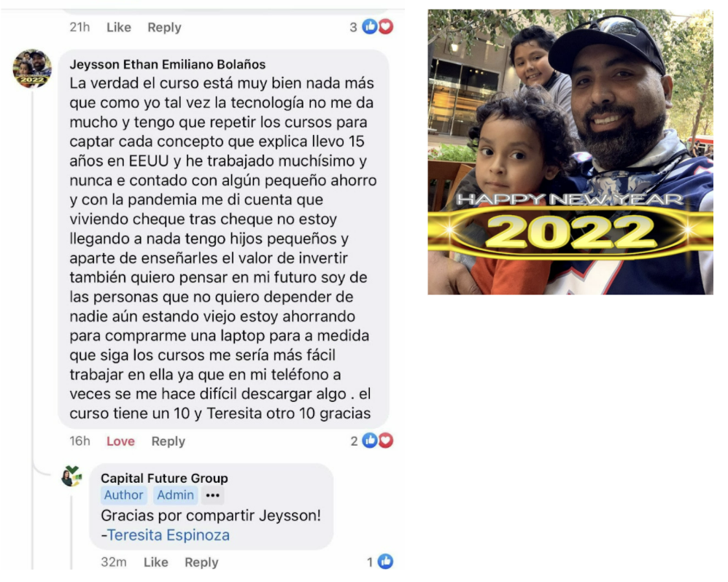The image size is (728, 582).
Task: Reply to the 21h comment
Action: (164, 28)
